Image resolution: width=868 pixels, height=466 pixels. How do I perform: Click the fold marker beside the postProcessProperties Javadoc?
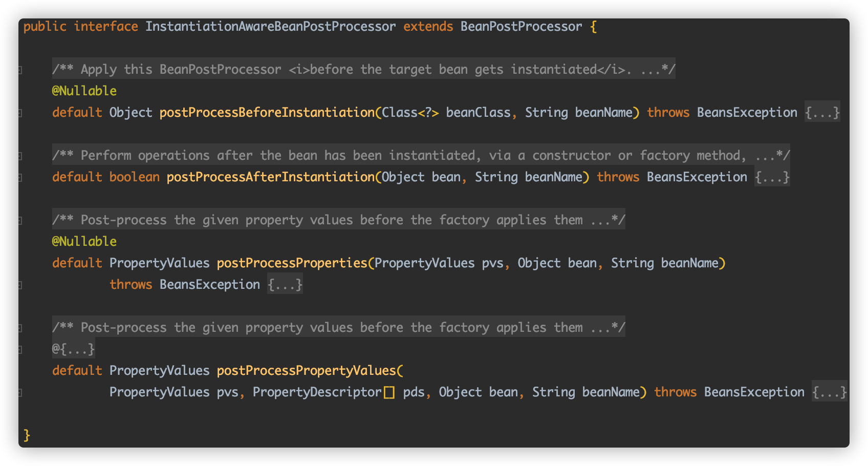[19, 220]
